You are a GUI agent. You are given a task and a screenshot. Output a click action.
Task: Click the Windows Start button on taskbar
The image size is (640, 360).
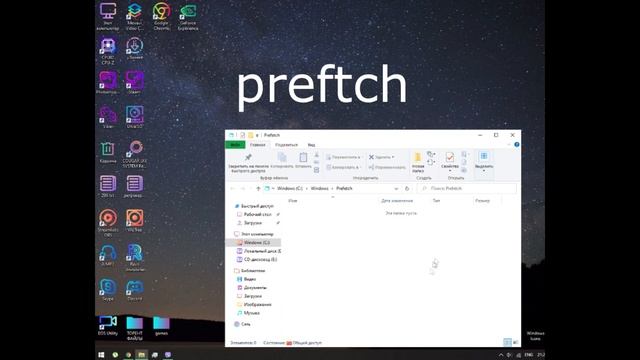[x=101, y=355]
